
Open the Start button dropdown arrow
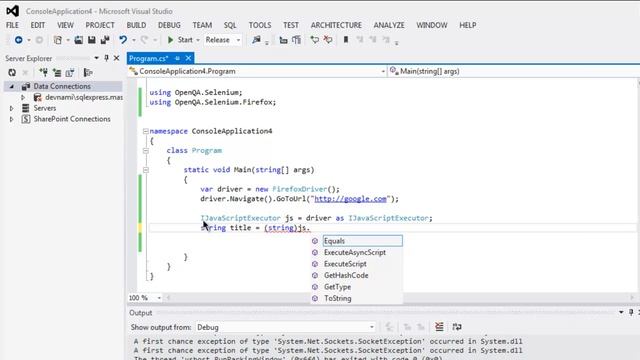(x=198, y=40)
